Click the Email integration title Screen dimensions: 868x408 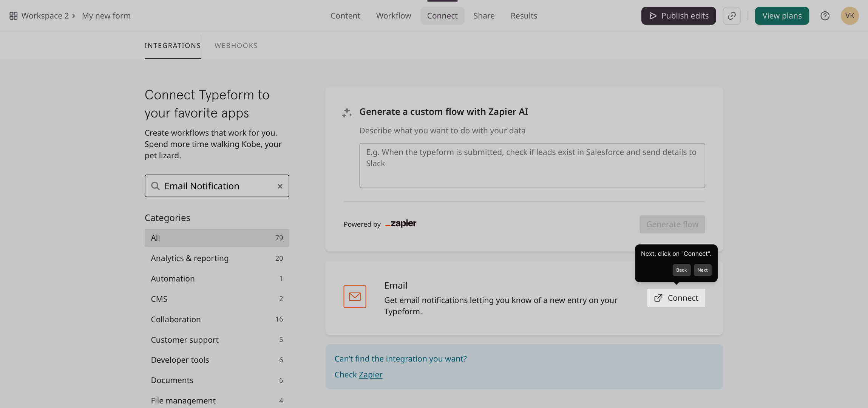(395, 286)
